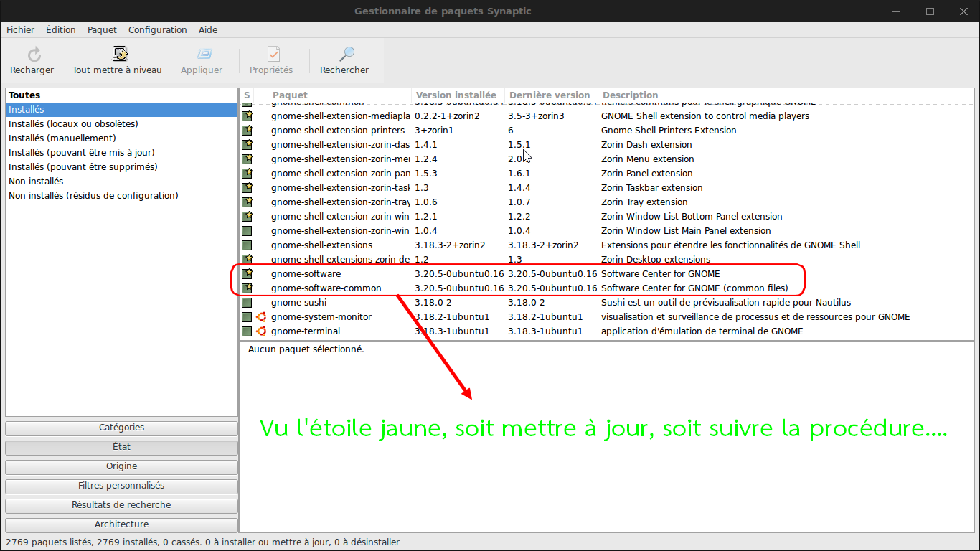Click the Catégories filter button
The height and width of the screenshot is (551, 980).
121,428
